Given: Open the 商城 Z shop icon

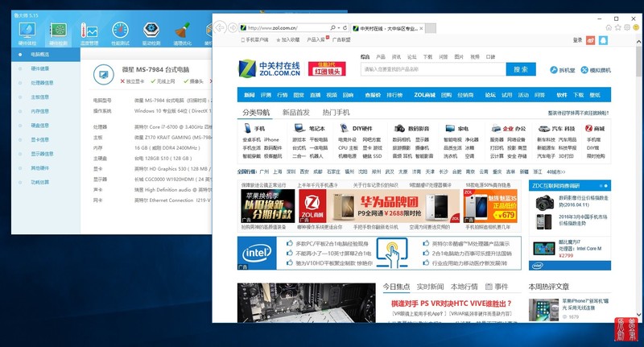Looking at the screenshot, I should point(588,128).
